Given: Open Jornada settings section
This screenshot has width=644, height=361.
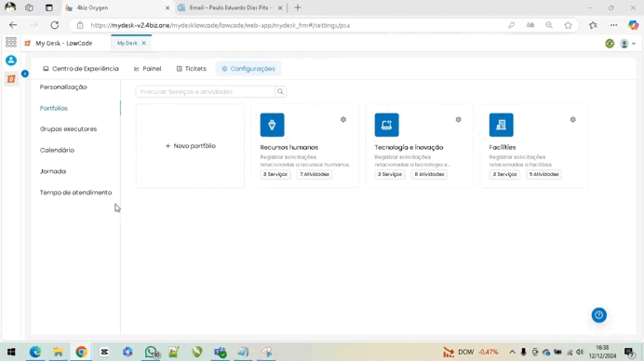Looking at the screenshot, I should [52, 171].
